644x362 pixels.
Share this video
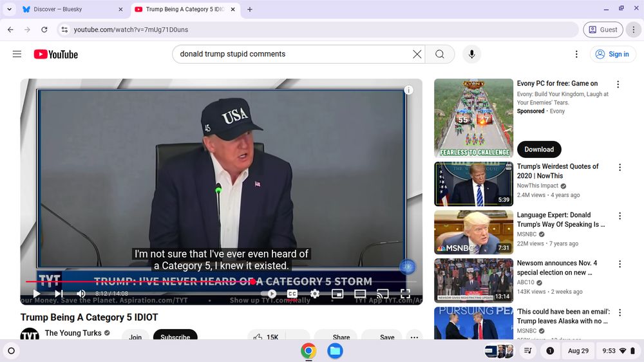(x=336, y=335)
